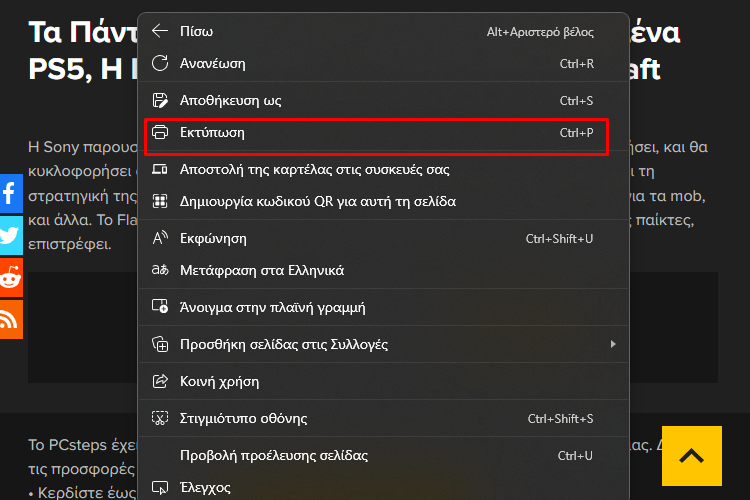Click the send-to-devices icon in the menu

160,169
